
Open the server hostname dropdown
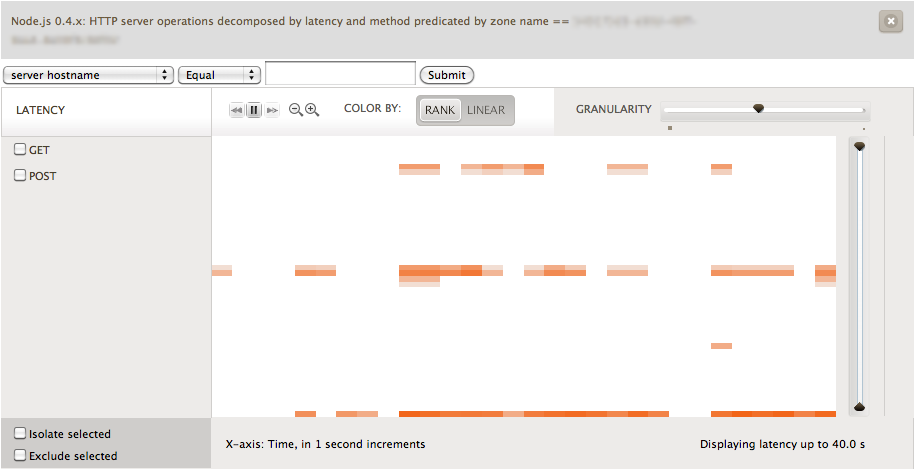(89, 75)
